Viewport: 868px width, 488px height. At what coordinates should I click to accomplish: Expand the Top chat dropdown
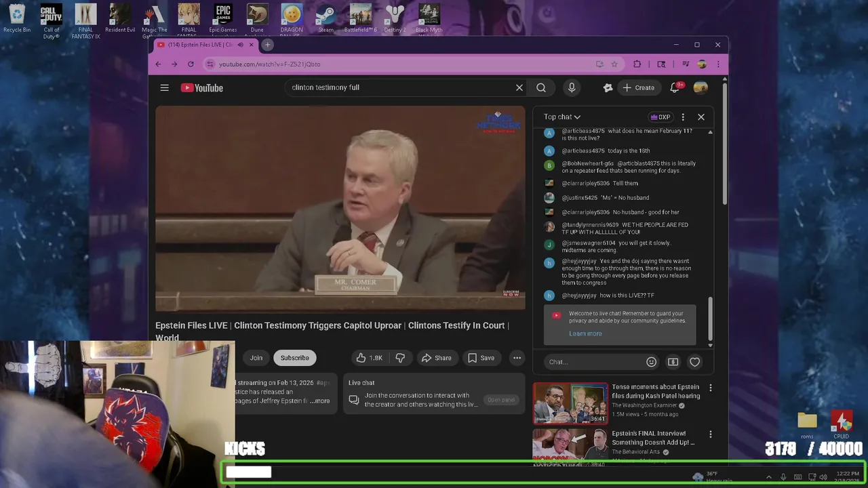[x=562, y=117]
